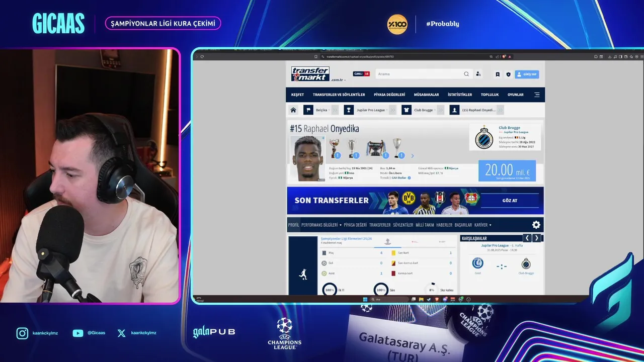Expand the PERFORMANS BİLGİLERİ dropdown

tap(321, 225)
